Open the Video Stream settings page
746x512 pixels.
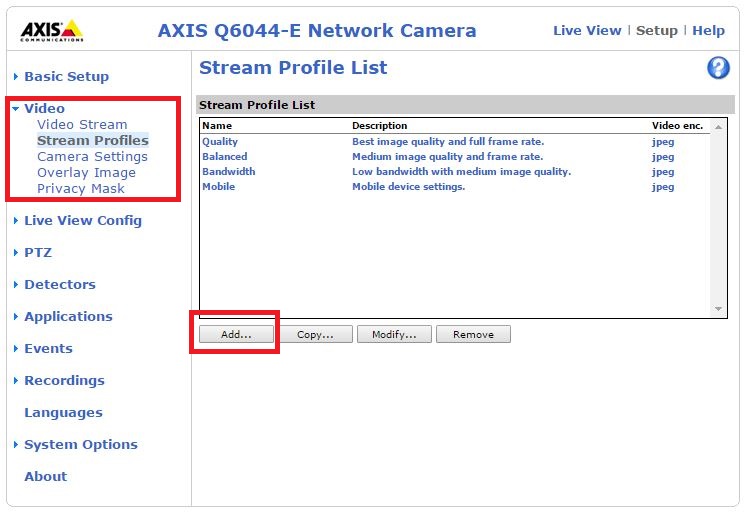[x=82, y=124]
